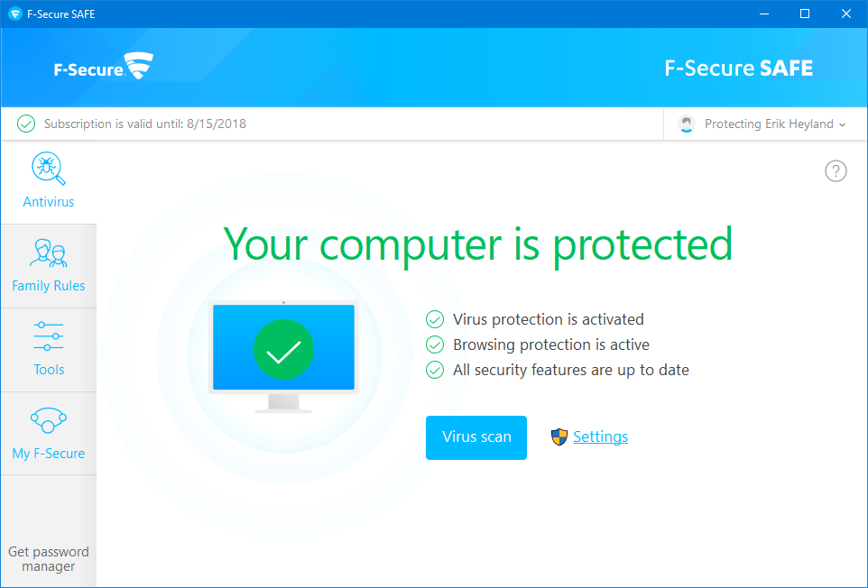Image resolution: width=868 pixels, height=588 pixels.
Task: Click the security features up-to-date checkmark
Action: point(435,370)
